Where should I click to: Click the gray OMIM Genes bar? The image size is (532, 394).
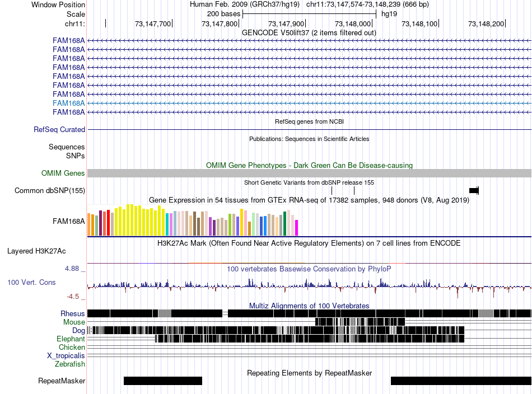[x=309, y=173]
